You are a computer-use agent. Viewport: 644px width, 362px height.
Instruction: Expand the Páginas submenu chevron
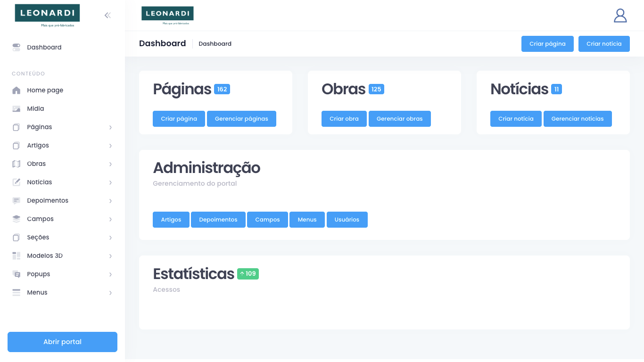point(110,127)
